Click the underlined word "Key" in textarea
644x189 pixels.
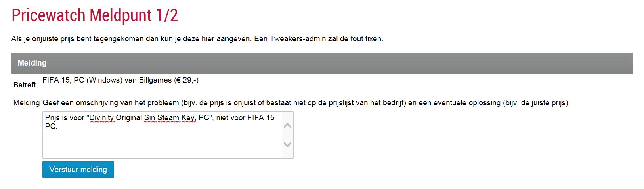pyautogui.click(x=188, y=118)
